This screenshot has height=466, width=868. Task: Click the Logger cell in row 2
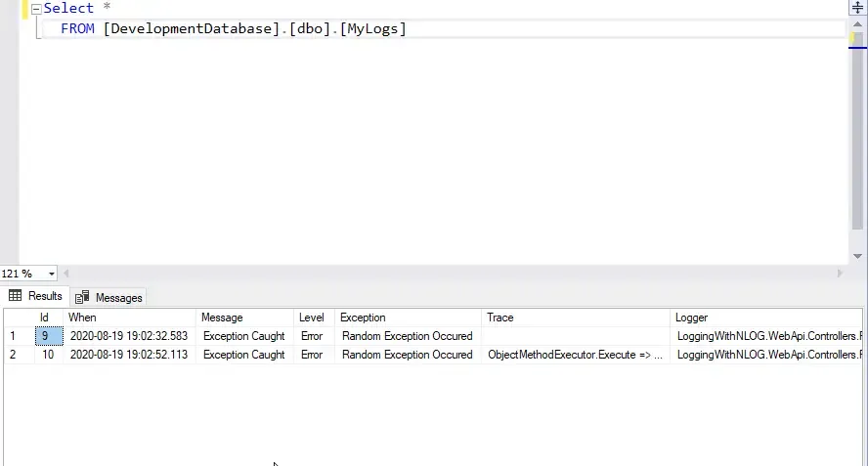pos(766,355)
